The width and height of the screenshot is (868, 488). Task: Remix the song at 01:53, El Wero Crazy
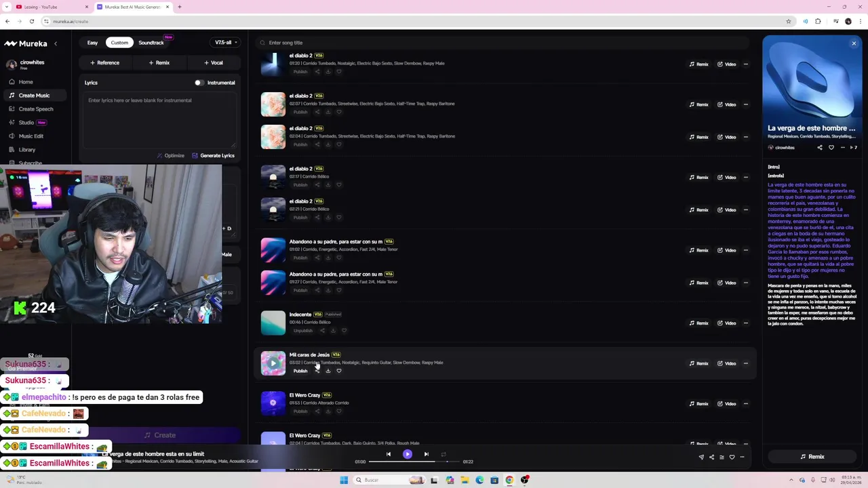pyautogui.click(x=699, y=404)
